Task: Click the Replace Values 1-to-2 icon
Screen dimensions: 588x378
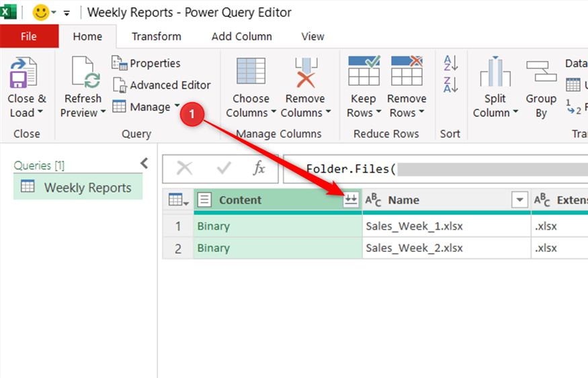Action: tap(573, 107)
